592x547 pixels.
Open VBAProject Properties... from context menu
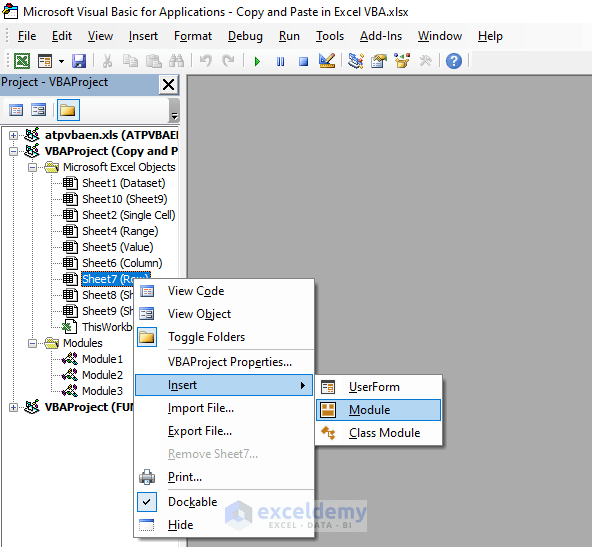point(224,362)
